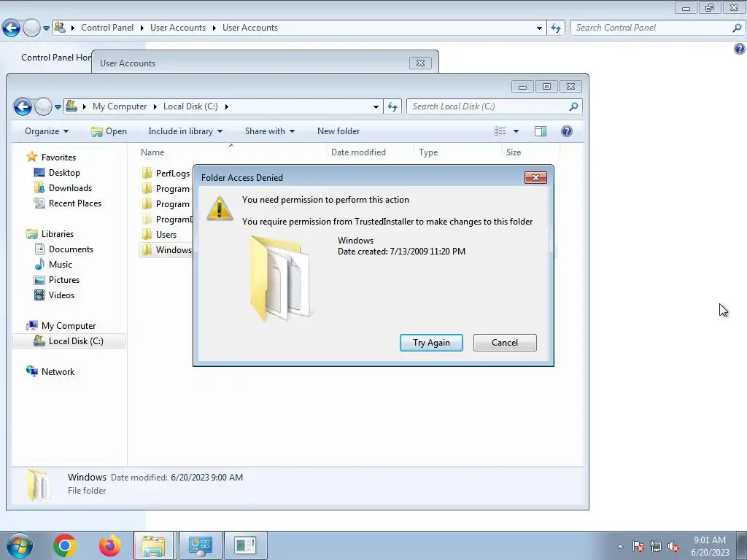Select Music library in navigation pane

pyautogui.click(x=53, y=264)
